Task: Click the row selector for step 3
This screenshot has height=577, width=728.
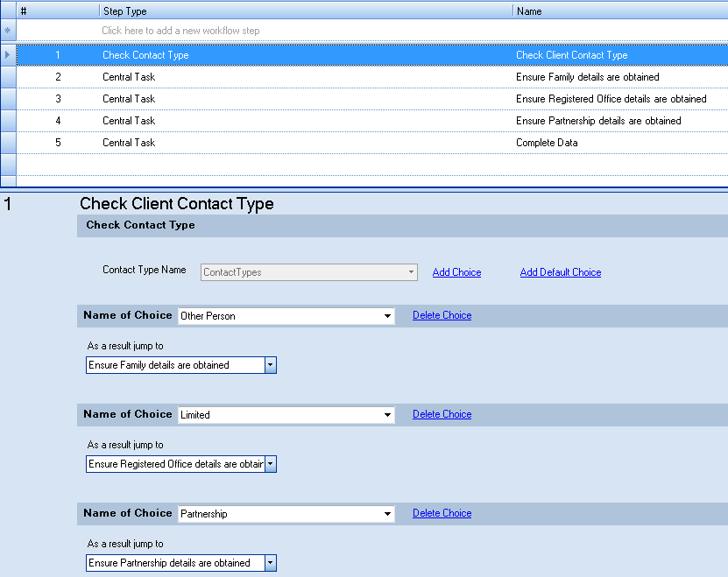Action: [x=9, y=99]
